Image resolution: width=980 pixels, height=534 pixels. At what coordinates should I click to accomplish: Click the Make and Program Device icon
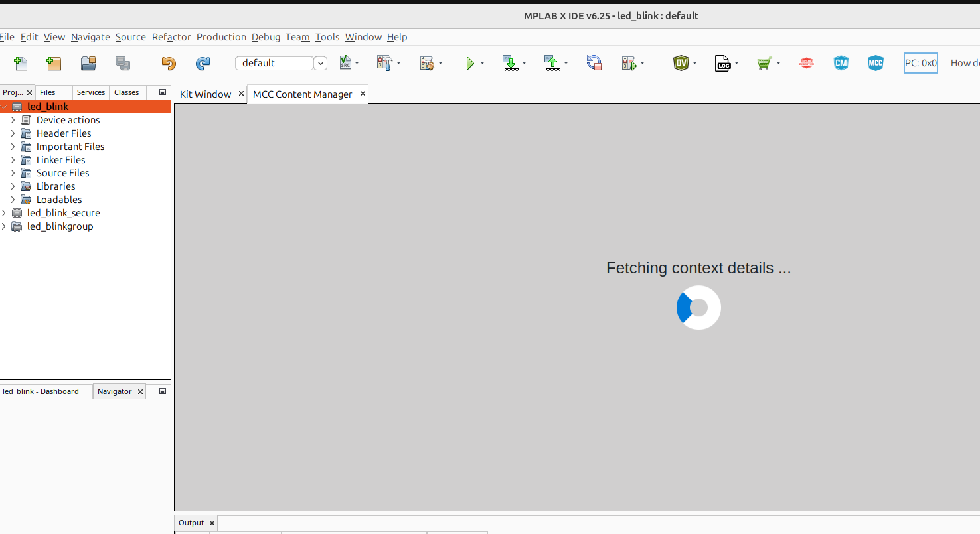510,63
